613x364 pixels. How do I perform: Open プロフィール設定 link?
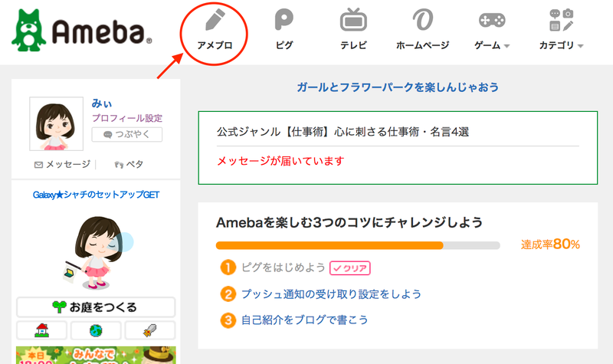127,118
